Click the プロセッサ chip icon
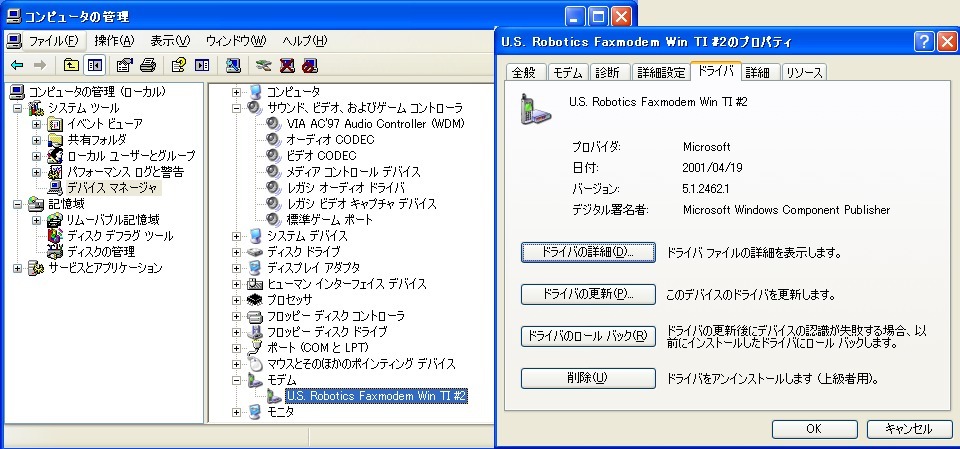 tap(255, 300)
